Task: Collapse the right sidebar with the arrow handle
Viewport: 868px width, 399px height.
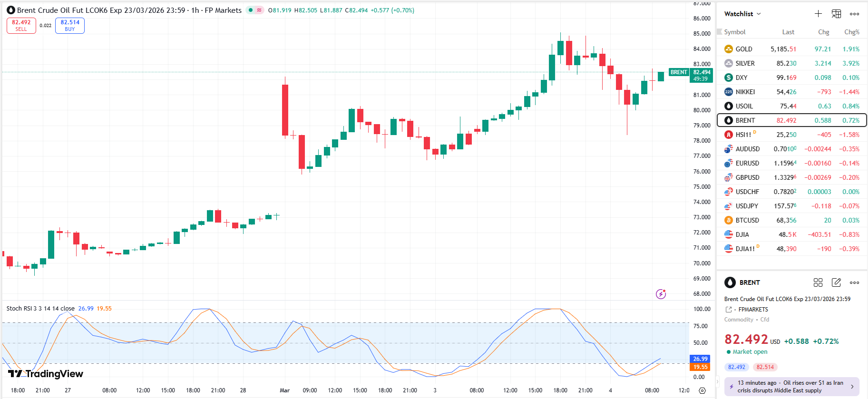Action: (x=717, y=381)
